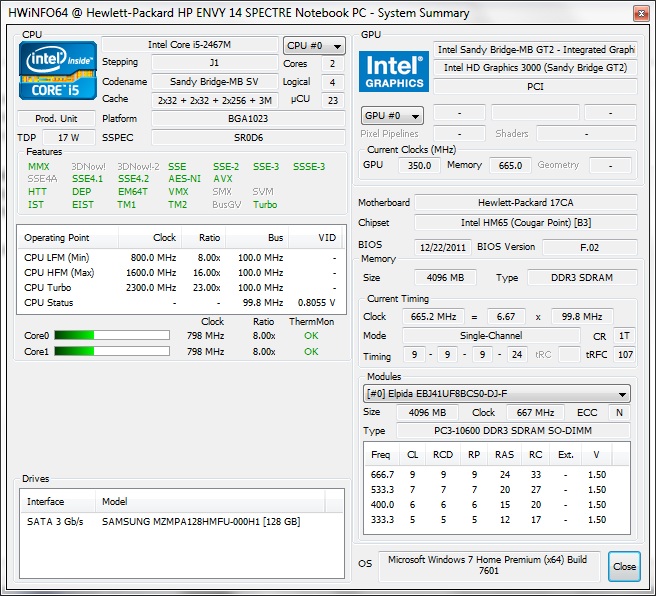
Task: Click the µCU value 23
Action: (x=333, y=100)
